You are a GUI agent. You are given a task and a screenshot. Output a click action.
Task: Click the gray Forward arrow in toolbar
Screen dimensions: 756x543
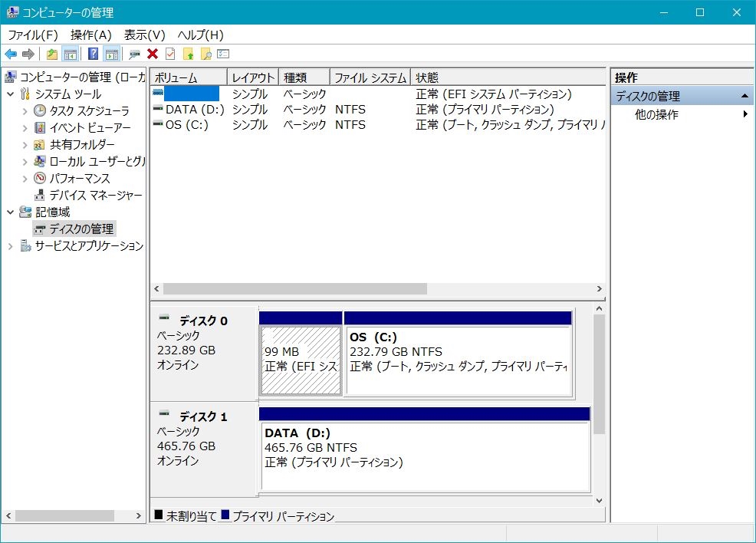coord(28,54)
